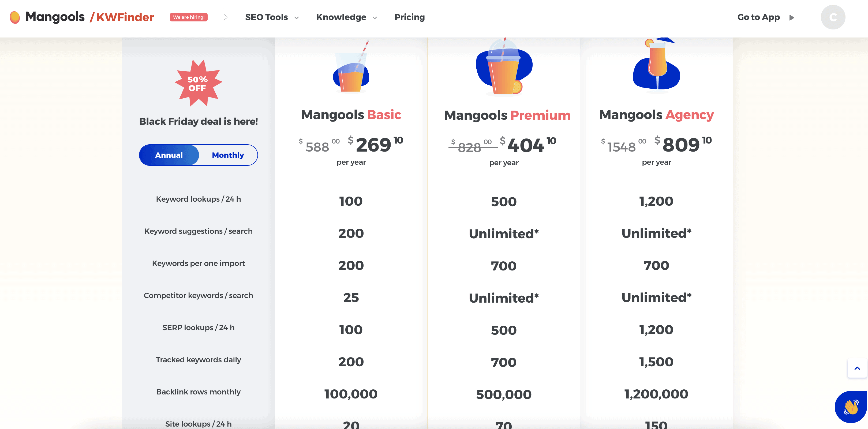Open the waving hand chat widget
Viewport: 868px width, 429px height.
click(x=851, y=407)
